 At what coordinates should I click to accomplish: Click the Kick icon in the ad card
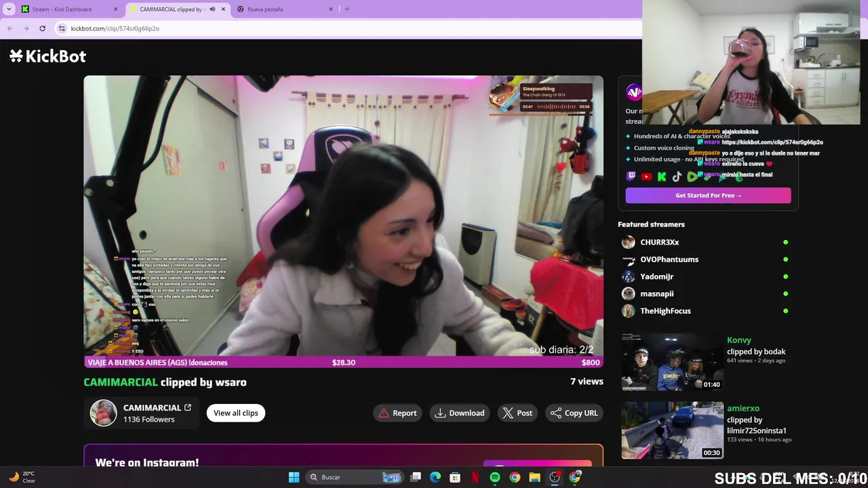tap(662, 177)
